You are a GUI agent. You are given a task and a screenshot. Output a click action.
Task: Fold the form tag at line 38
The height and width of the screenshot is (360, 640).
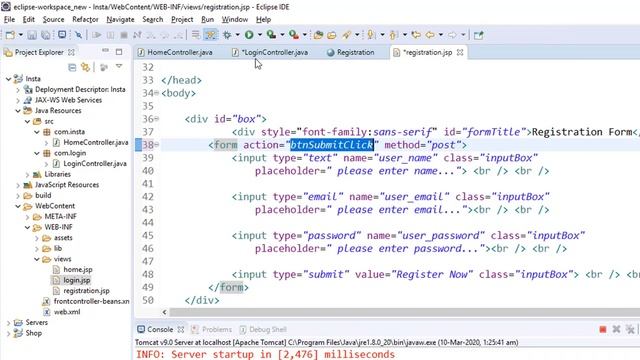pyautogui.click(x=157, y=145)
